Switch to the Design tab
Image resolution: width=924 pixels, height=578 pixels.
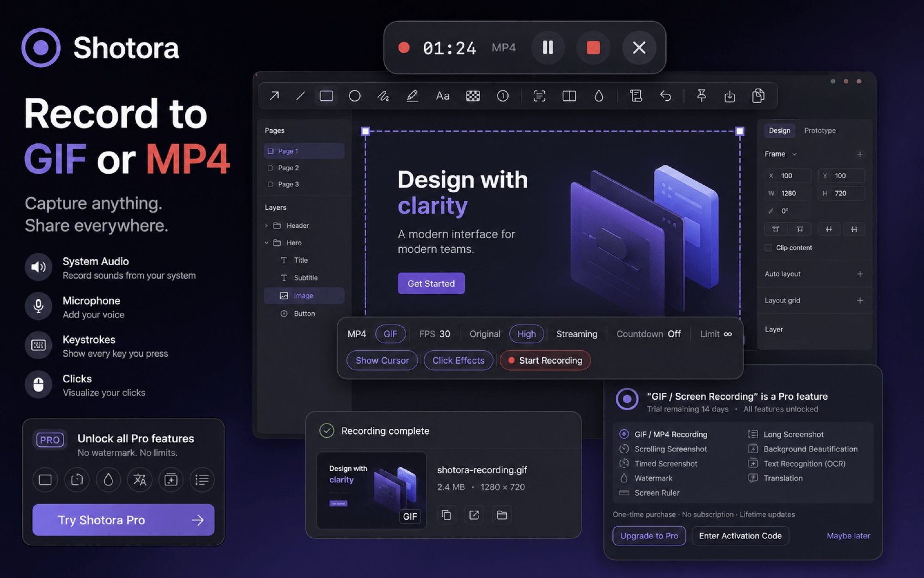point(779,130)
